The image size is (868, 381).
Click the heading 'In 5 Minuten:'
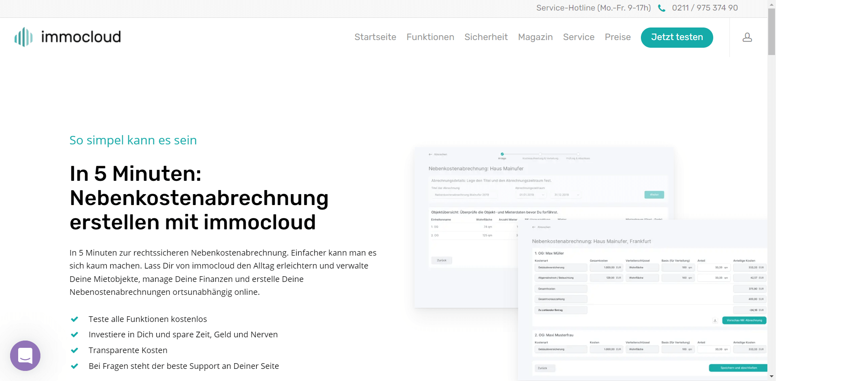(x=135, y=174)
